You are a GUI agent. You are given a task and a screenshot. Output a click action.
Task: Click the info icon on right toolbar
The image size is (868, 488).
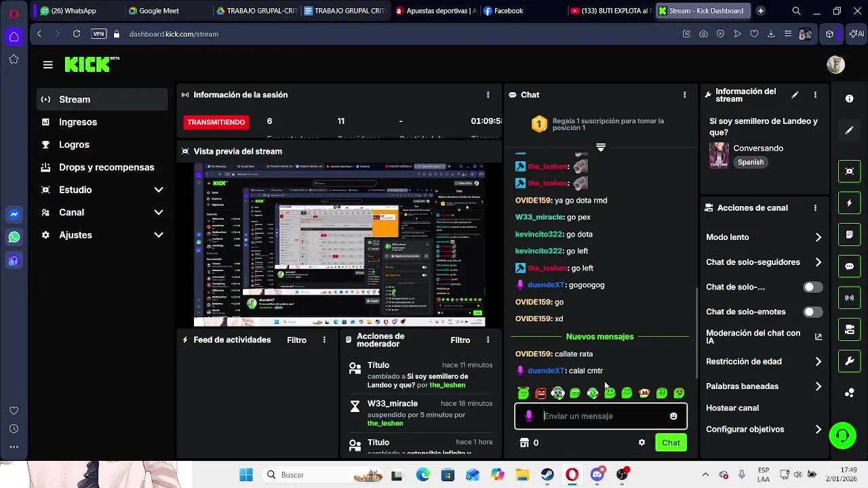coord(850,99)
